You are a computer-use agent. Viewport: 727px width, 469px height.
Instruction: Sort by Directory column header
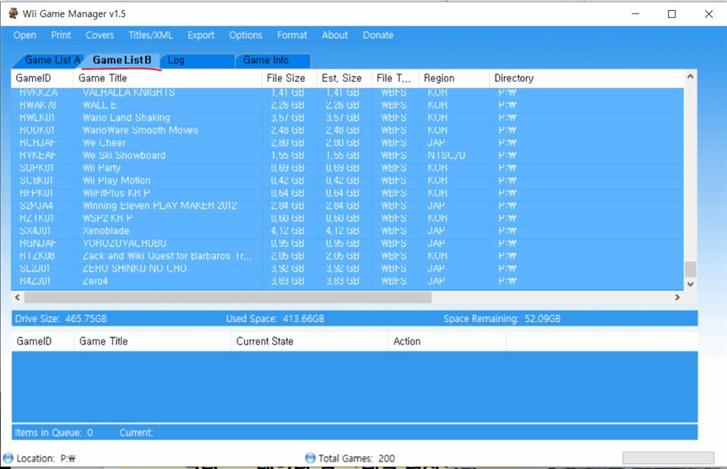coord(586,78)
